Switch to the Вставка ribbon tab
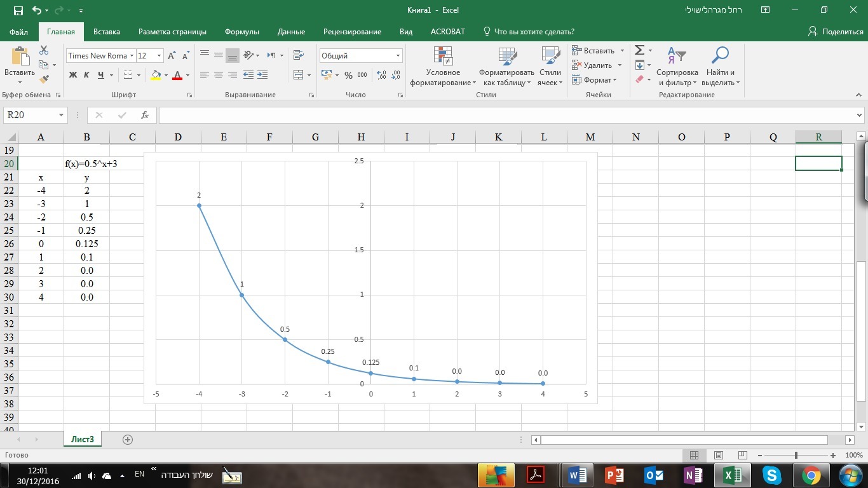The image size is (868, 488). click(107, 32)
